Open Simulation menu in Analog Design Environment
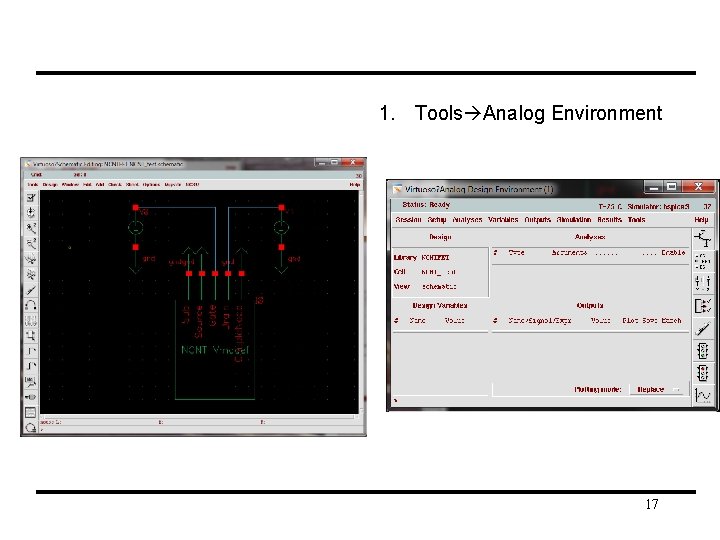 coord(574,220)
